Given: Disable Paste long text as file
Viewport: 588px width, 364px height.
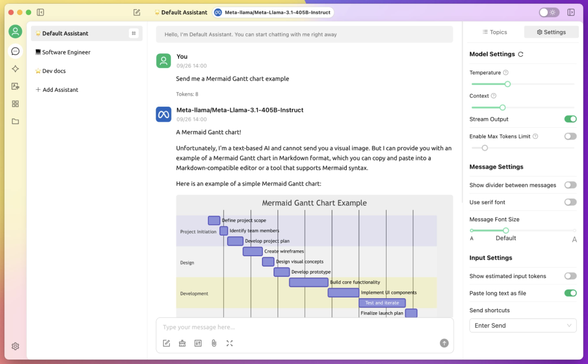Looking at the screenshot, I should click(x=571, y=293).
